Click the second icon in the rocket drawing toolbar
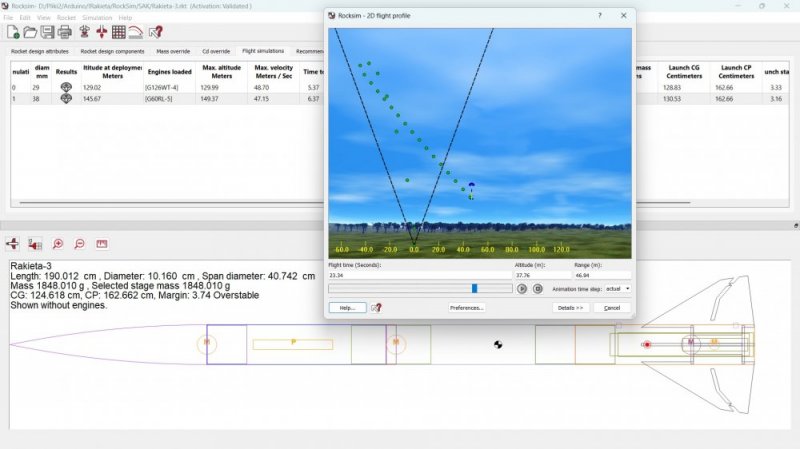The image size is (800, 449). (x=35, y=244)
